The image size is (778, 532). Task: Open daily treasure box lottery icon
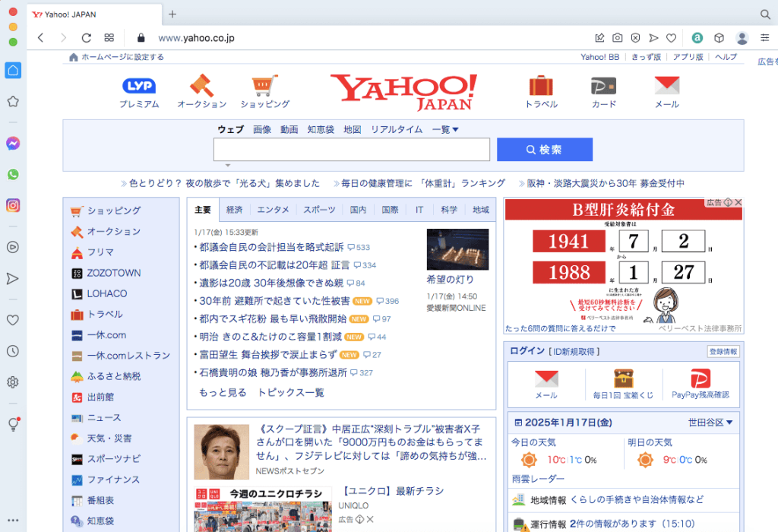pos(623,384)
